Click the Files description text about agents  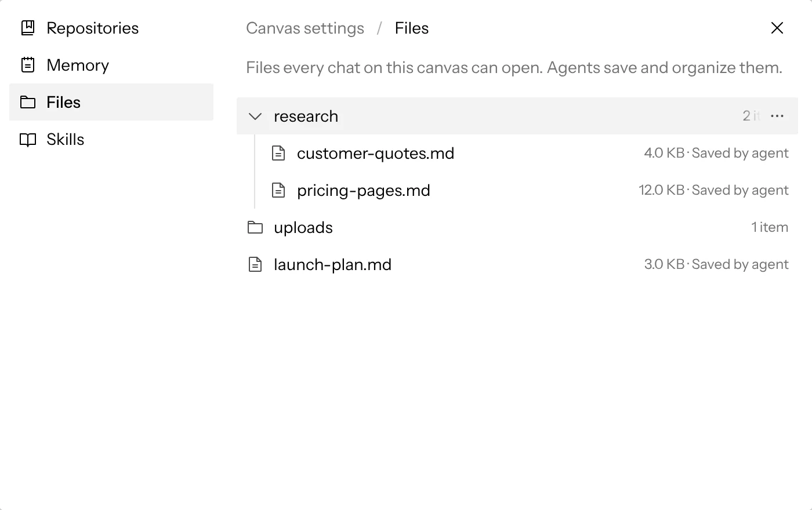[x=514, y=67]
